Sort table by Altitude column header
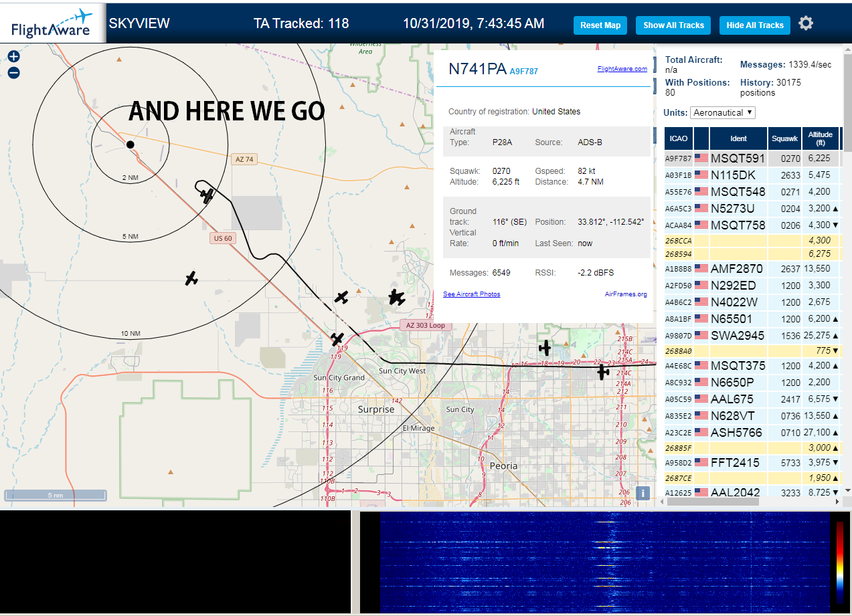Image resolution: width=852 pixels, height=616 pixels. (x=820, y=138)
